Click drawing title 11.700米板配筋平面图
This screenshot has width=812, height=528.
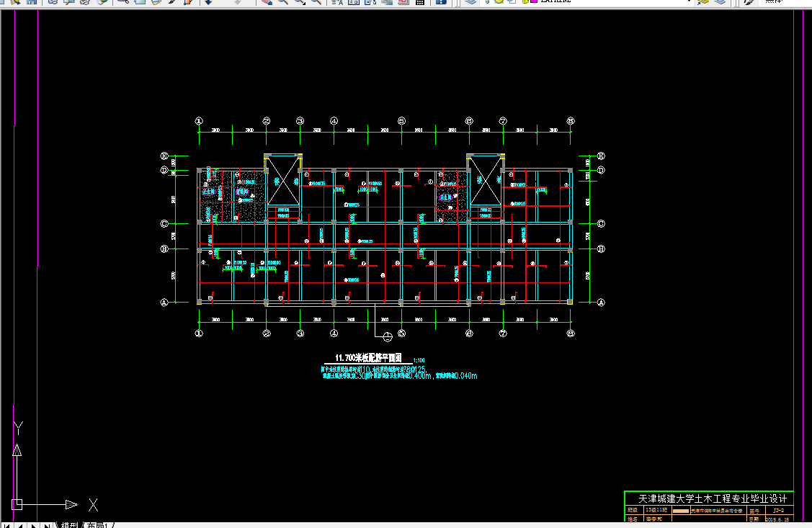coord(368,358)
